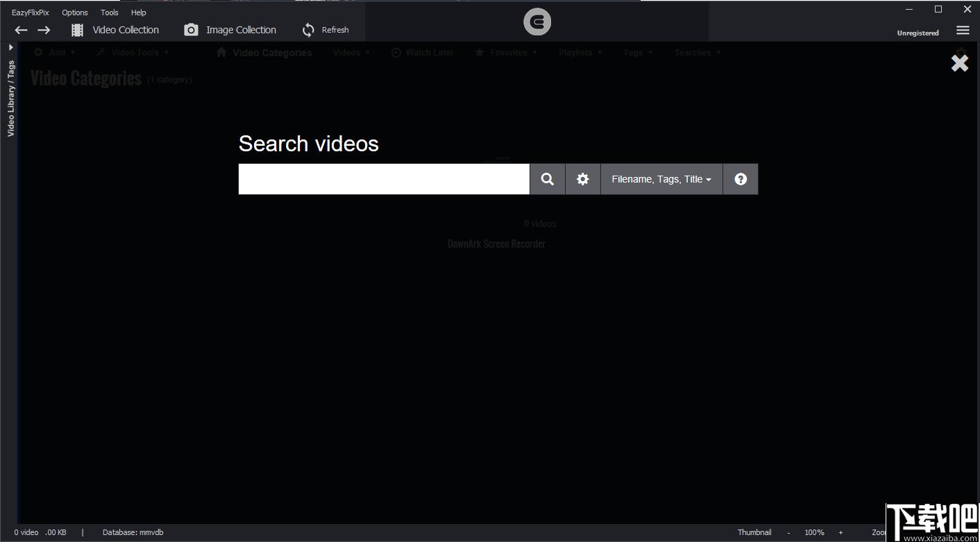
Task: Increase thumbnail zoom with plus
Action: (x=840, y=532)
